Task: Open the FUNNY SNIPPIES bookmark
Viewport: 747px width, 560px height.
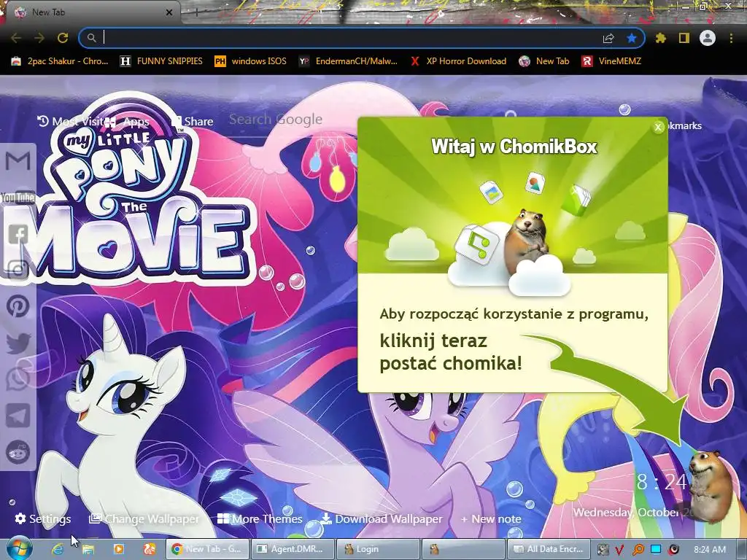Action: (161, 61)
